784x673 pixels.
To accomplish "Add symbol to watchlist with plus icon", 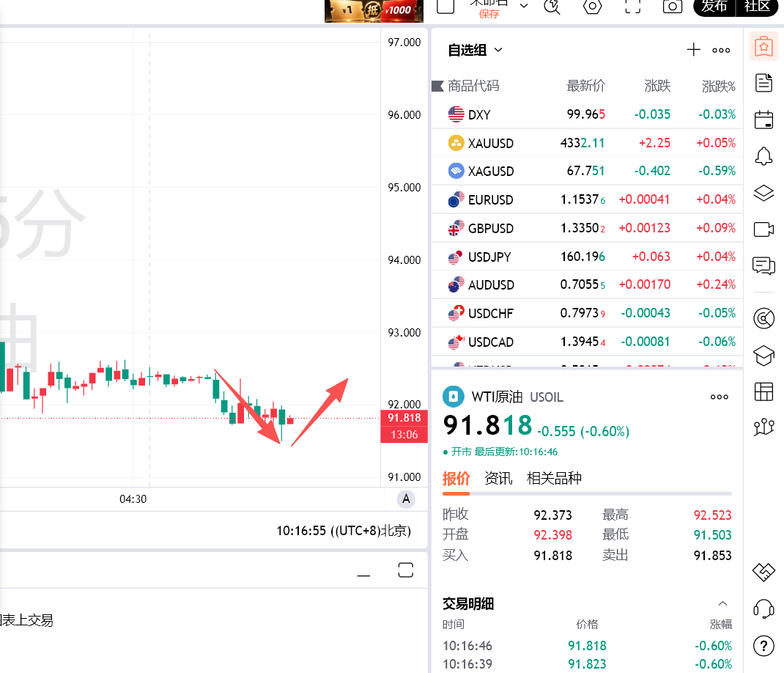I will coord(693,50).
